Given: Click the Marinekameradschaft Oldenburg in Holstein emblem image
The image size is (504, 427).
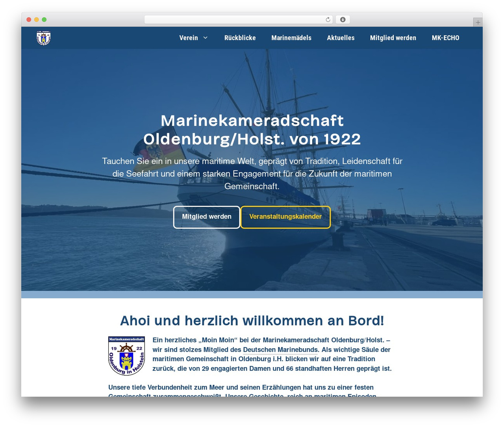Looking at the screenshot, I should 126,356.
